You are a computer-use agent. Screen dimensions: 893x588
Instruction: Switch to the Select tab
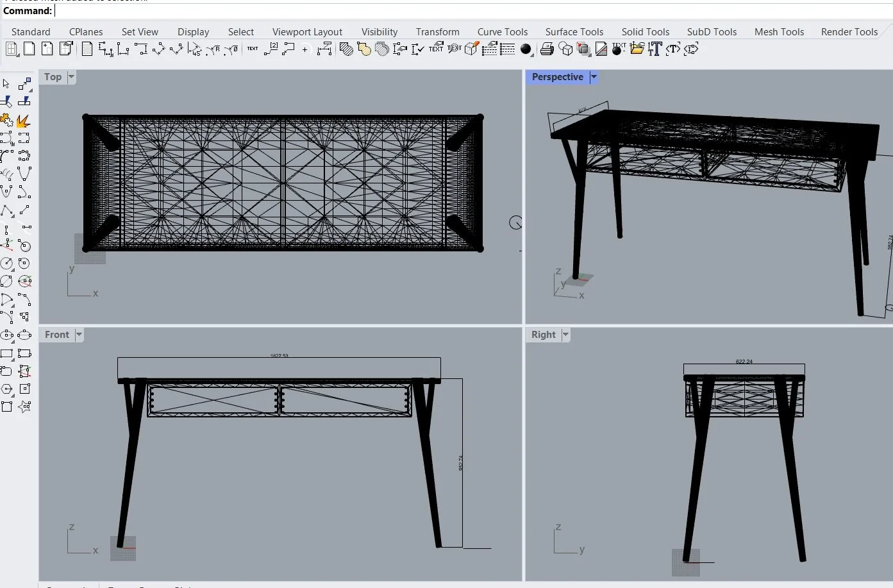241,31
